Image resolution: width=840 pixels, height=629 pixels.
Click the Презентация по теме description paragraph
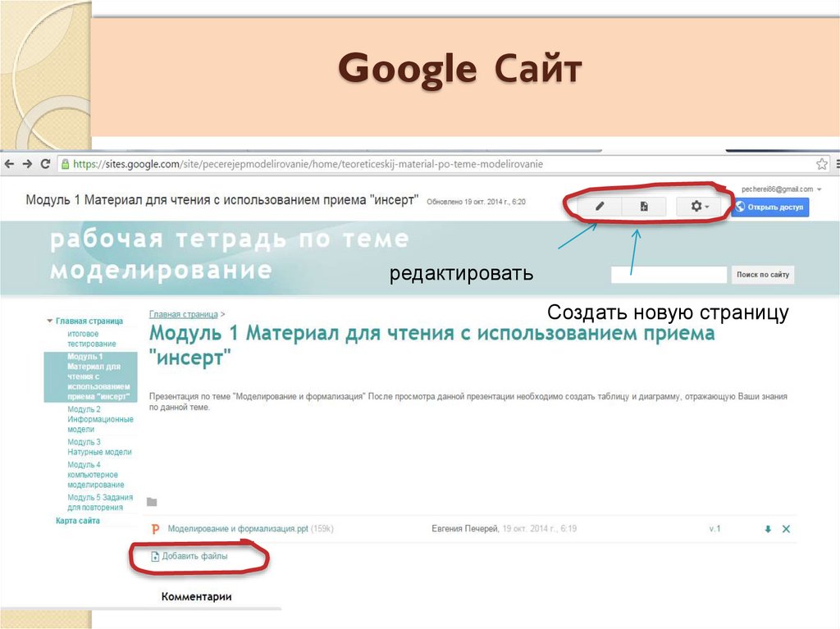[468, 402]
